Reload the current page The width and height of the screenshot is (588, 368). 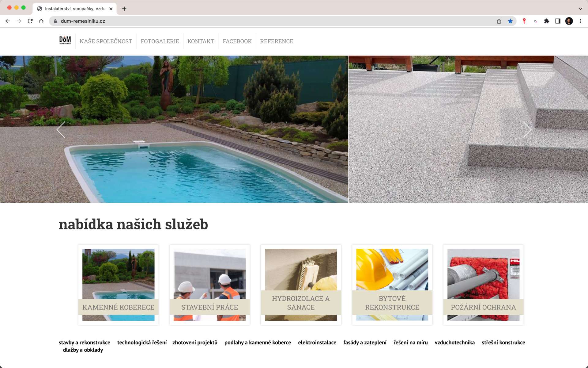click(30, 21)
